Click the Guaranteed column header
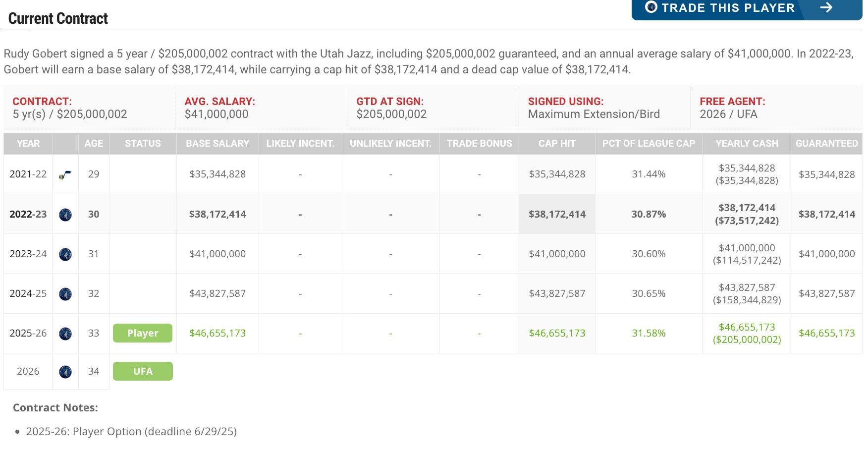 [826, 144]
